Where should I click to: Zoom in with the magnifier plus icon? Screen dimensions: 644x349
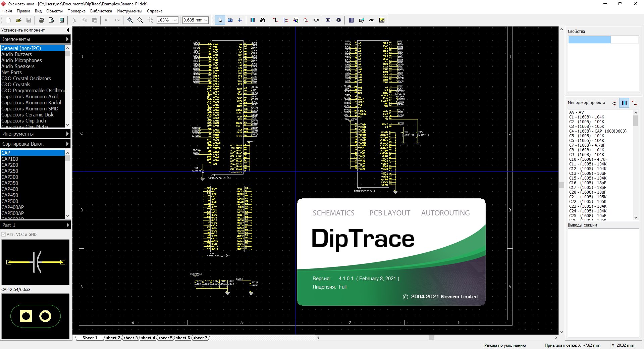click(x=130, y=20)
